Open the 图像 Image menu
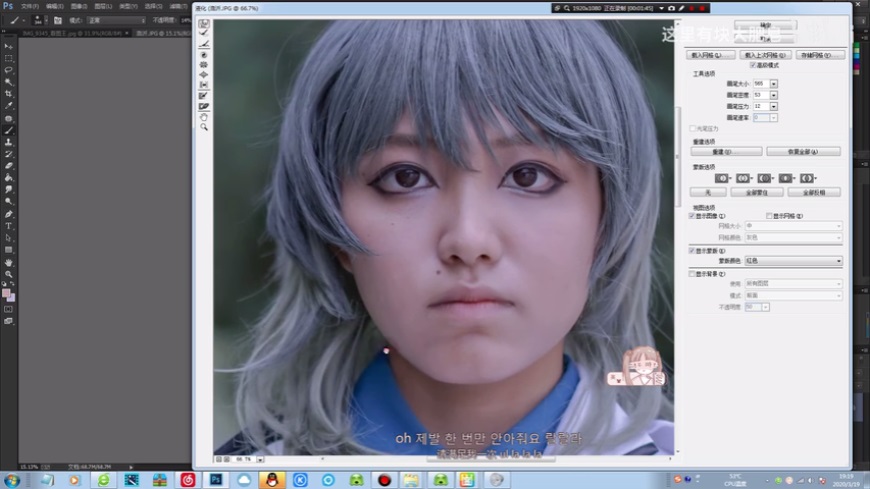The image size is (870, 489). click(x=79, y=6)
